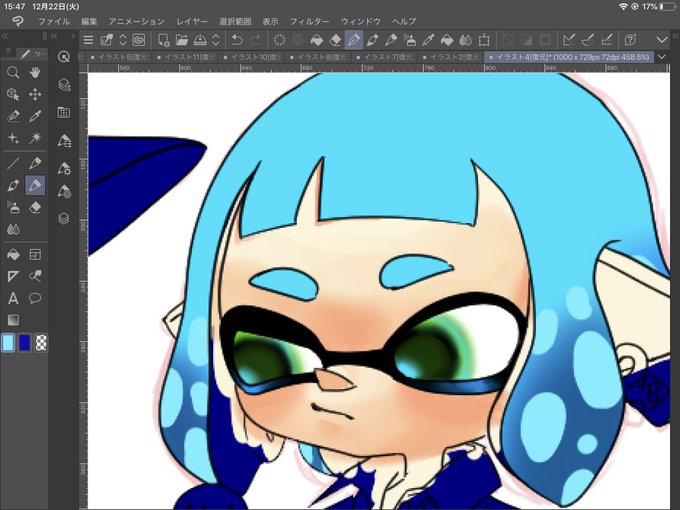Choose the transparent checkered color swatch

tap(41, 343)
